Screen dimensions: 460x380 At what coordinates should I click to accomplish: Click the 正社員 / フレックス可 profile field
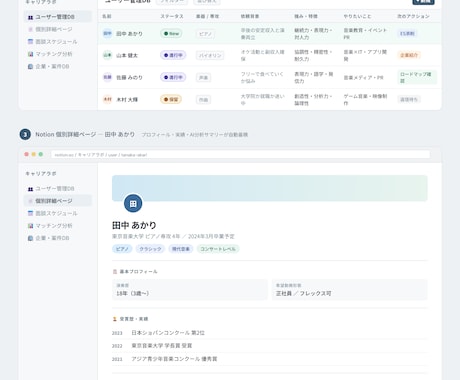tap(350, 290)
